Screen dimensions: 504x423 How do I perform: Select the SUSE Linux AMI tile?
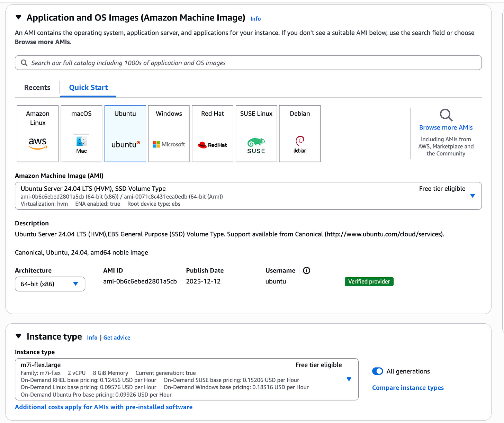click(x=256, y=134)
